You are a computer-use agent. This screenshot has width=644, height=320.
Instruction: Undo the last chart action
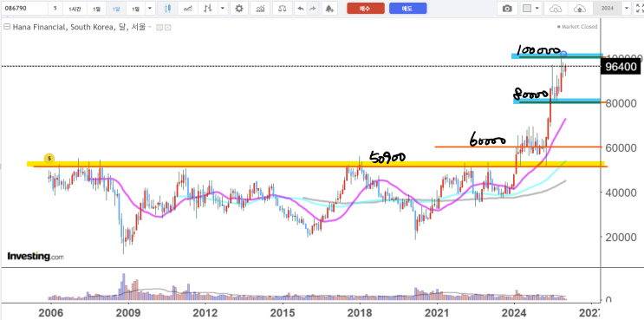click(301, 8)
